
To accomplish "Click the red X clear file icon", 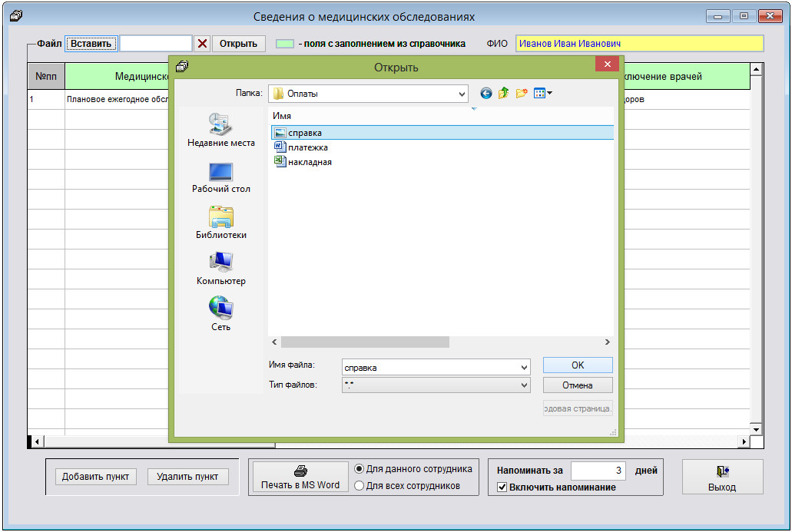I will click(x=202, y=44).
